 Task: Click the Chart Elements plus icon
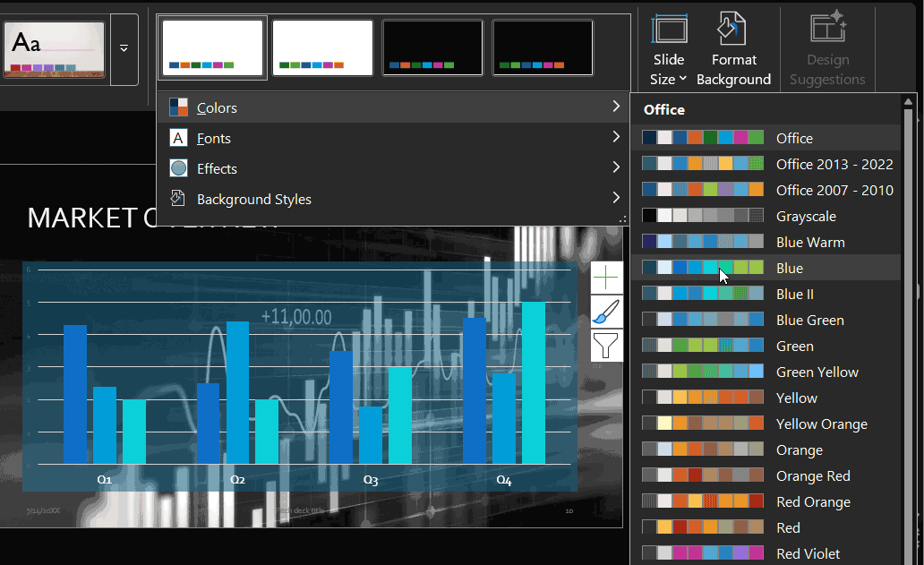606,278
